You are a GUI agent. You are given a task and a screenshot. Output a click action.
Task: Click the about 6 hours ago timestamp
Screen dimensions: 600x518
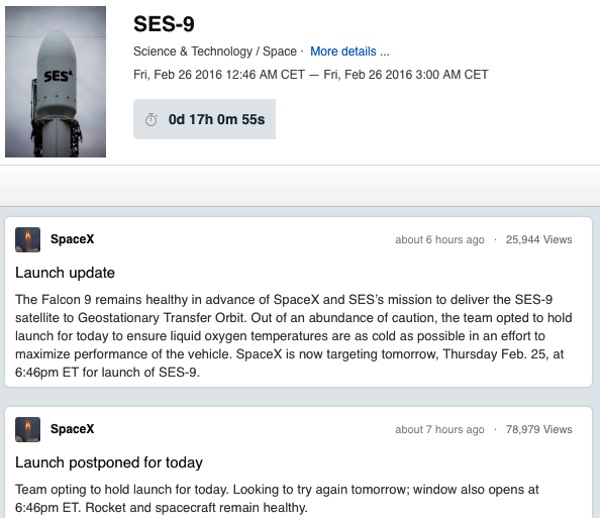point(440,239)
